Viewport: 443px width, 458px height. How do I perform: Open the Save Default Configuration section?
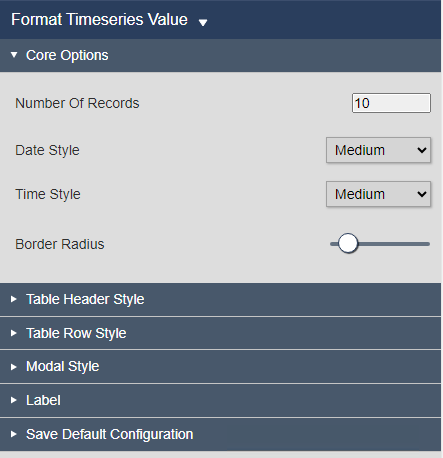(220, 435)
